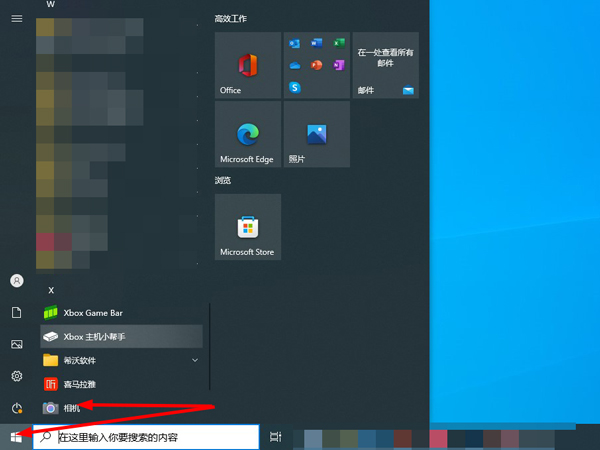Open Xbox 主机小帮手 app entry
600x450 pixels.
tap(121, 337)
